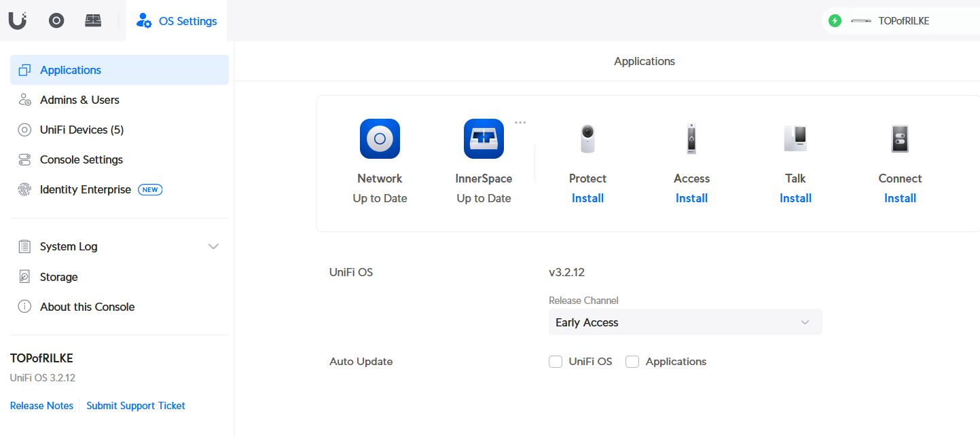Expand the System Log chevron
Viewport: 980px width, 437px height.
point(213,246)
